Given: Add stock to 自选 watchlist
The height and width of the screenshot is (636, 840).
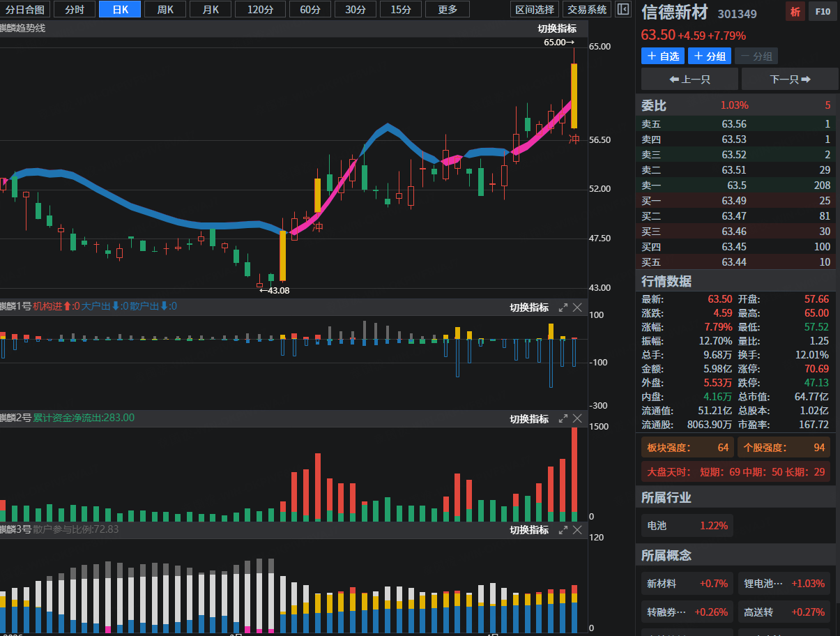Looking at the screenshot, I should pyautogui.click(x=662, y=56).
